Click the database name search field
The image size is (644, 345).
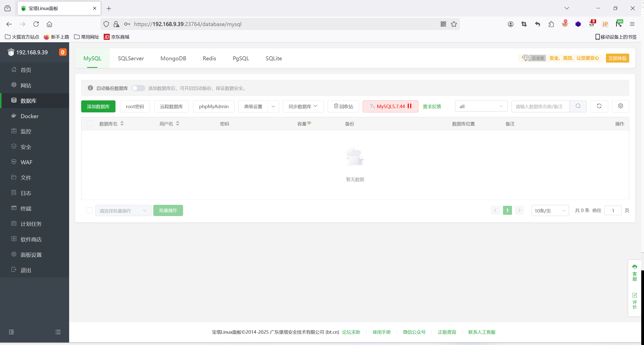click(x=540, y=106)
